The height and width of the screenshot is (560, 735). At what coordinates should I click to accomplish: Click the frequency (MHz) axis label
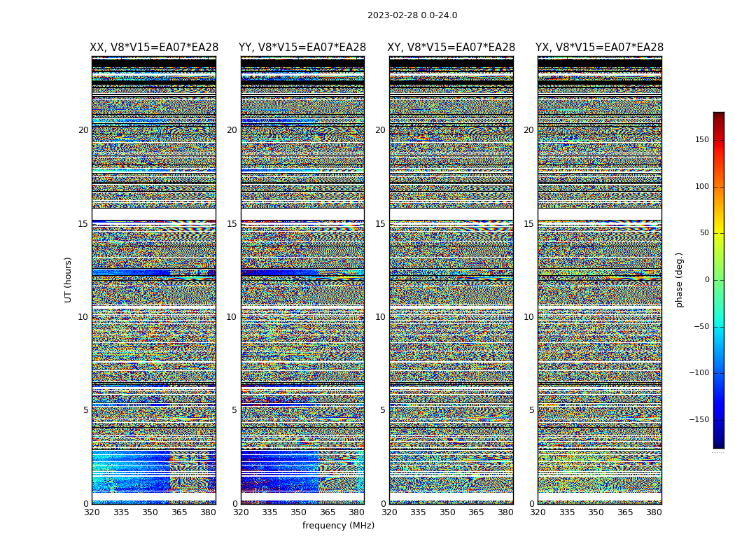click(x=338, y=525)
